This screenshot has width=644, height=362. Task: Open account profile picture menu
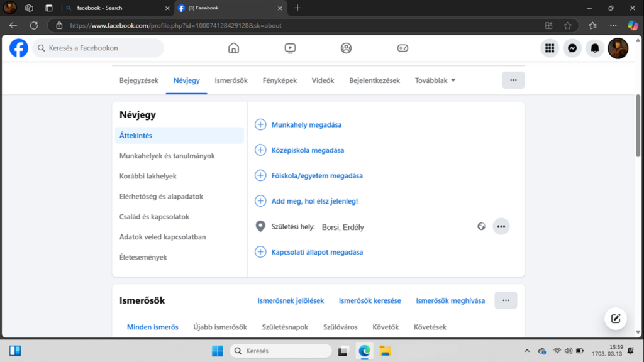pyautogui.click(x=618, y=48)
